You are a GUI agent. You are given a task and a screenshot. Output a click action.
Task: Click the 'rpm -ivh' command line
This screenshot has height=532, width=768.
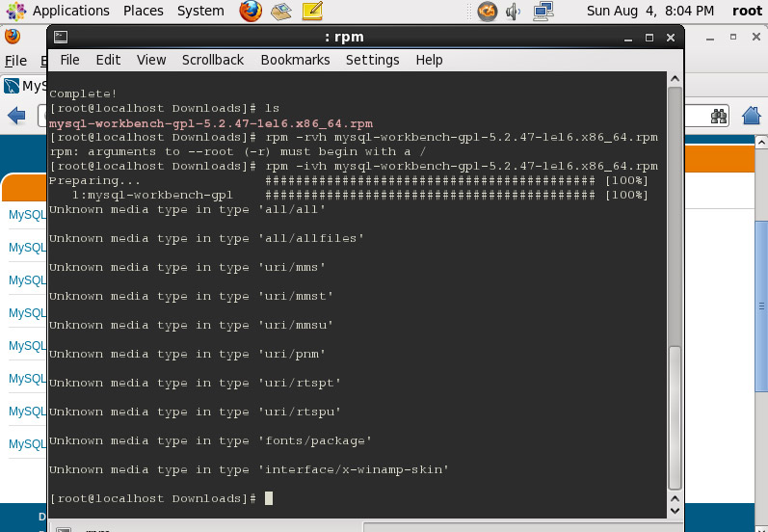[x=353, y=166]
